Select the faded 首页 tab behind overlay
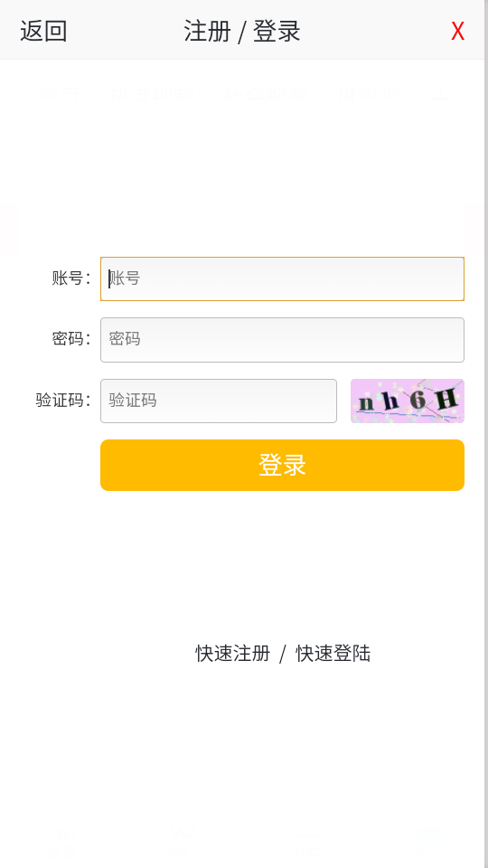 (61, 95)
